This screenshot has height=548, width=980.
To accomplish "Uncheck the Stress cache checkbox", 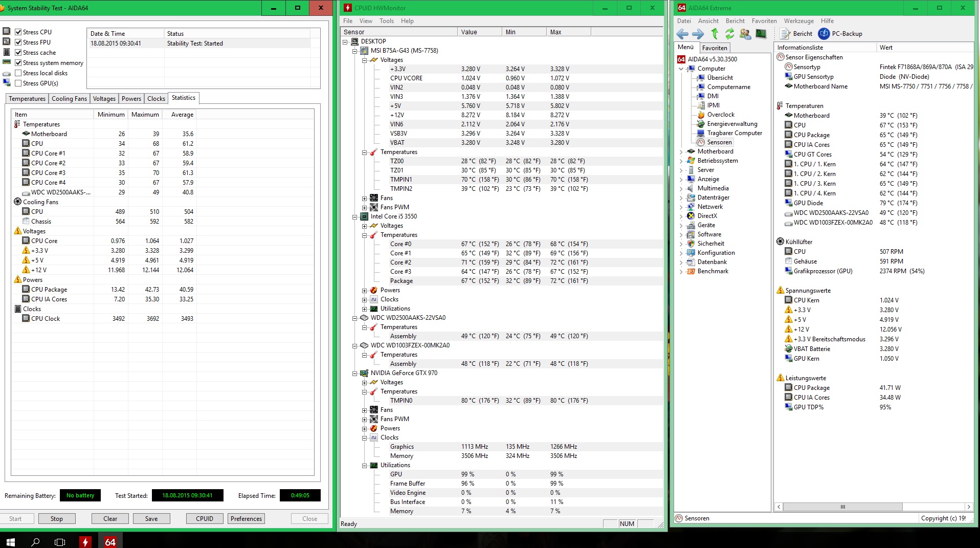I will [18, 53].
